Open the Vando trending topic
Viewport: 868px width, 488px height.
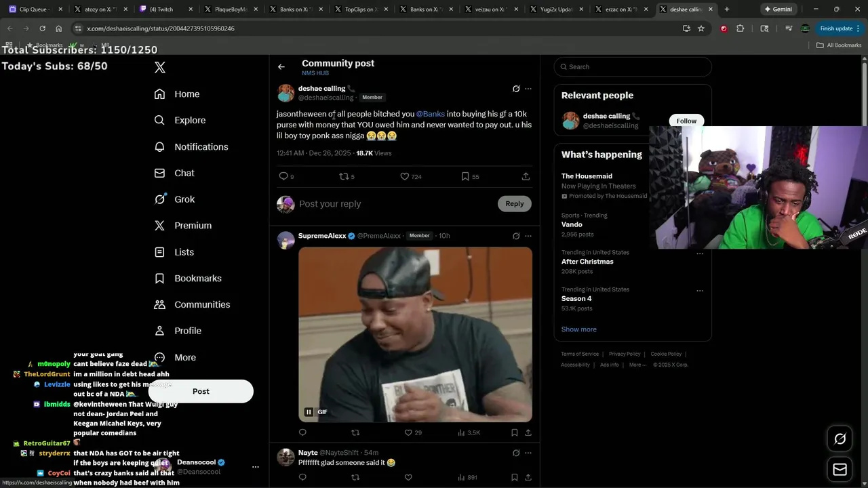pyautogui.click(x=572, y=224)
